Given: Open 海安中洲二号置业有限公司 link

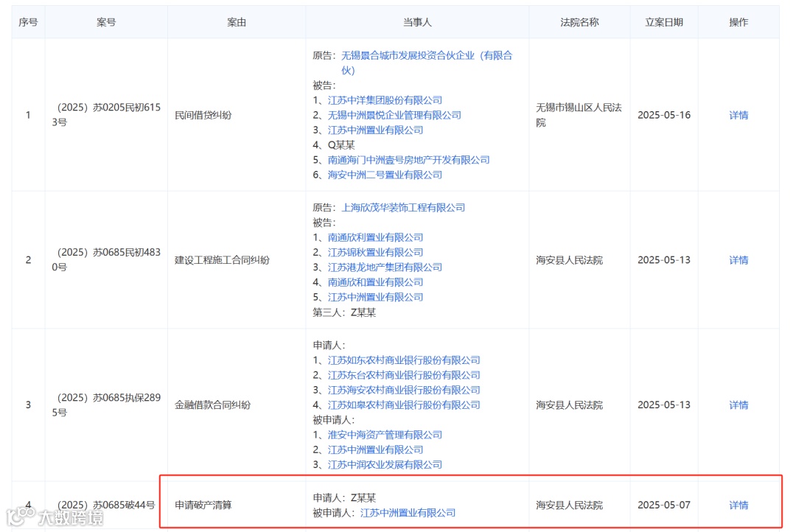Looking at the screenshot, I should (x=385, y=175).
